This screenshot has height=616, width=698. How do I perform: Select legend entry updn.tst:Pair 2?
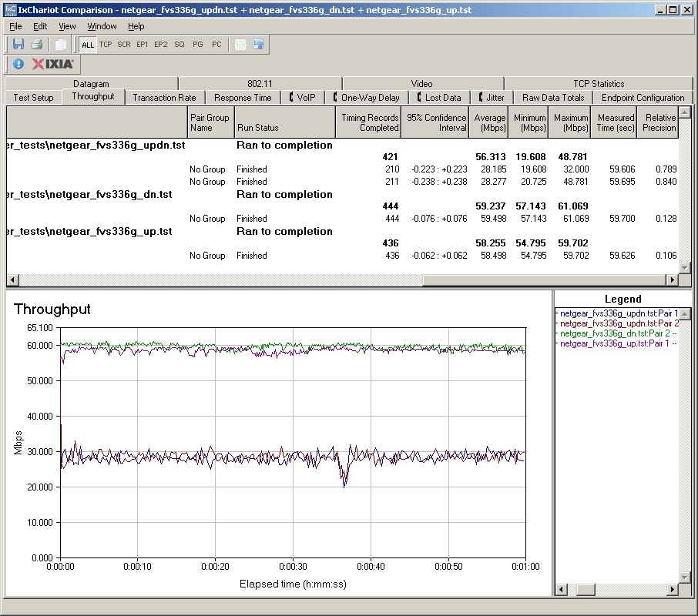pyautogui.click(x=619, y=323)
